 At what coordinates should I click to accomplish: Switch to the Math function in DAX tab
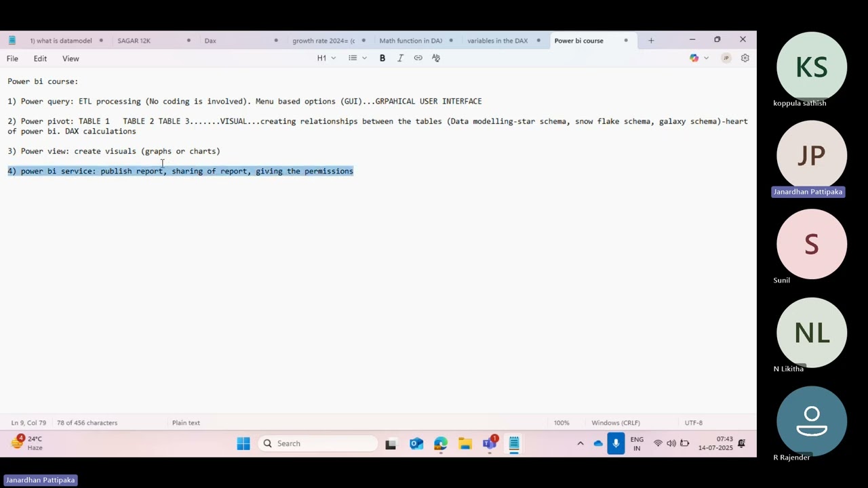pyautogui.click(x=410, y=41)
